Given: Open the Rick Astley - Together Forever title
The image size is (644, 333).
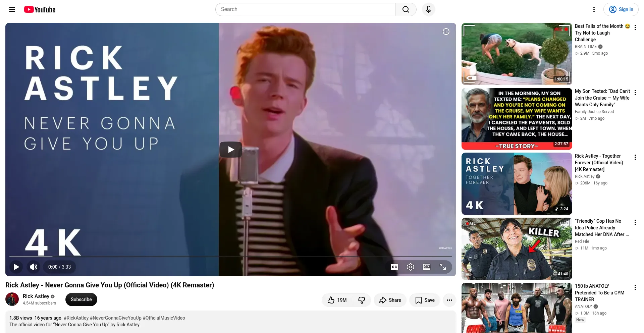Looking at the screenshot, I should [599, 163].
